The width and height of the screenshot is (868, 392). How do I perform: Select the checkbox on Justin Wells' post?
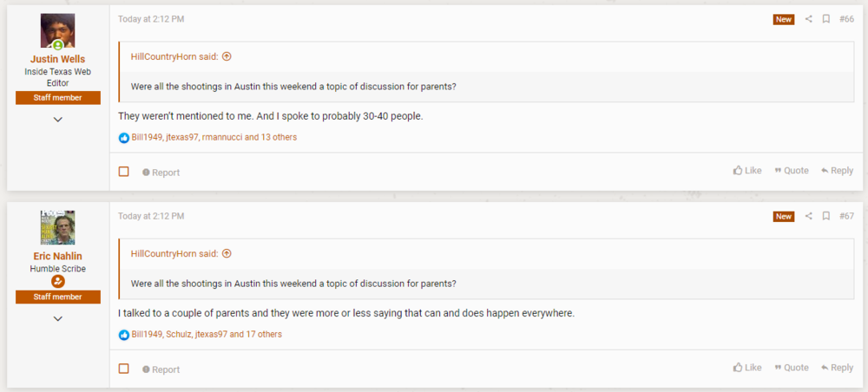coord(124,172)
